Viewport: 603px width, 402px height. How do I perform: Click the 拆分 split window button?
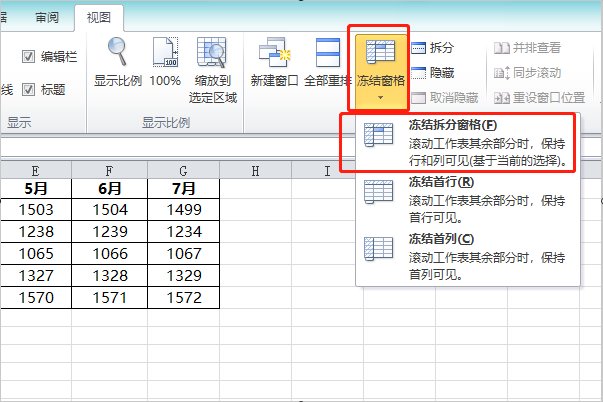[x=433, y=48]
